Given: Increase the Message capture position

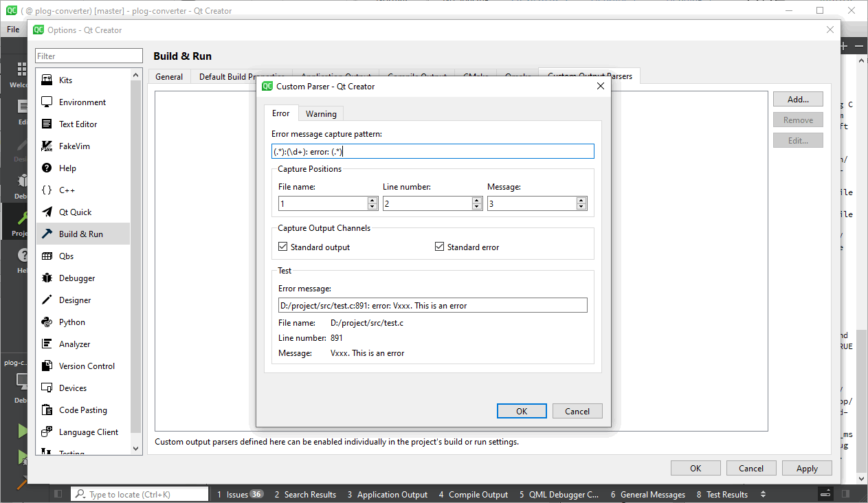Looking at the screenshot, I should tap(581, 200).
